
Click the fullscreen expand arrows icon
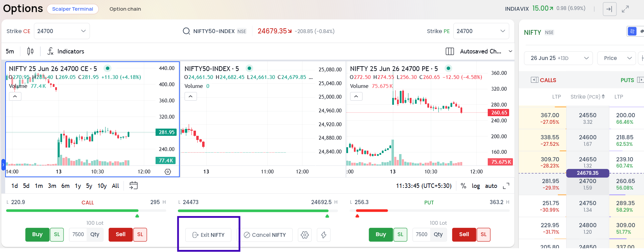click(625, 9)
